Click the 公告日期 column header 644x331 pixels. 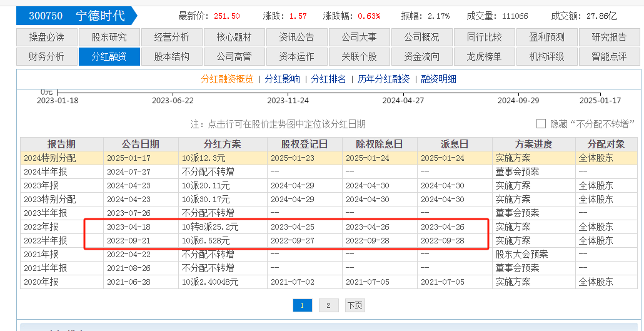tap(141, 145)
